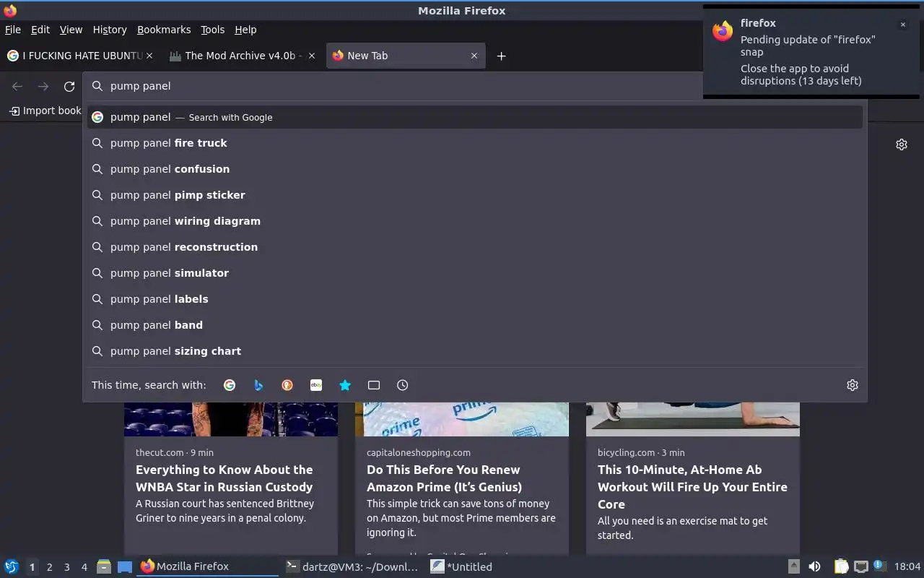Close The Mod Archive tab
Screen dimensions: 924x578
click(312, 56)
